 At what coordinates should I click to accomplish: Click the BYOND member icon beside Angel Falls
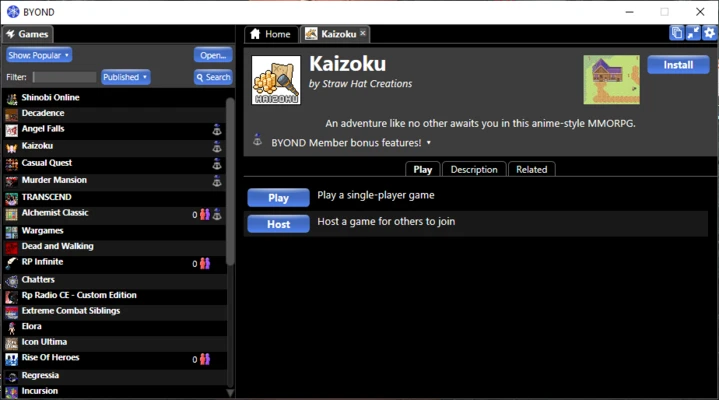(216, 130)
